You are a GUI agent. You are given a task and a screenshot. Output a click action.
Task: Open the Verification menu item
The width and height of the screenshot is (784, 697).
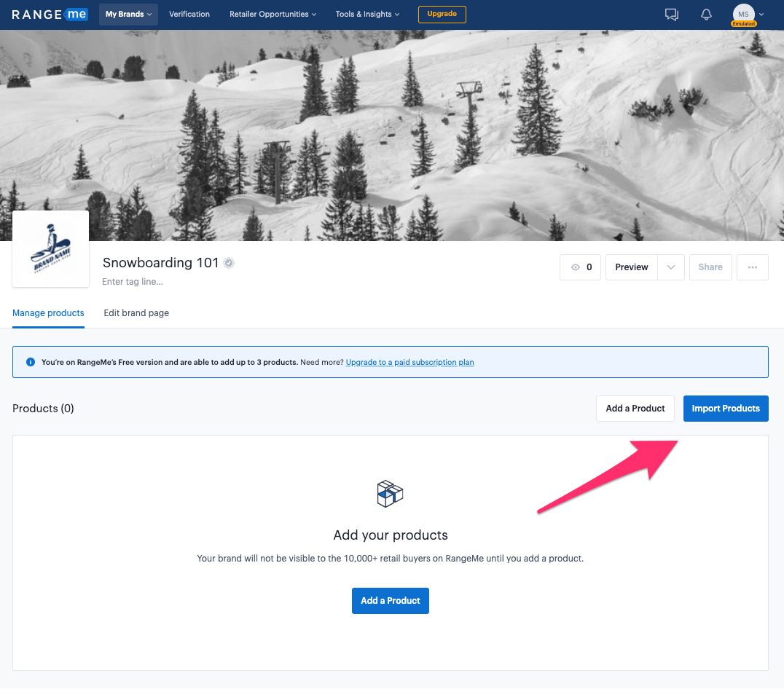[189, 14]
